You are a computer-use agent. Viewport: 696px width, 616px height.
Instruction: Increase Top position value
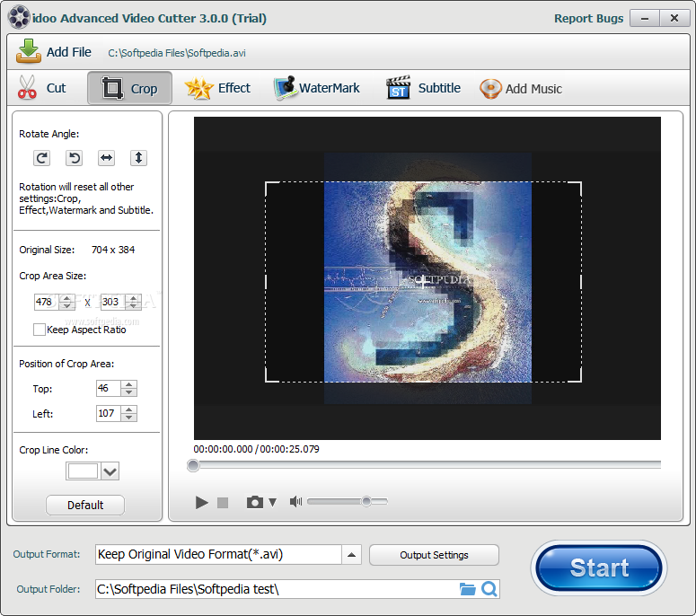click(128, 384)
